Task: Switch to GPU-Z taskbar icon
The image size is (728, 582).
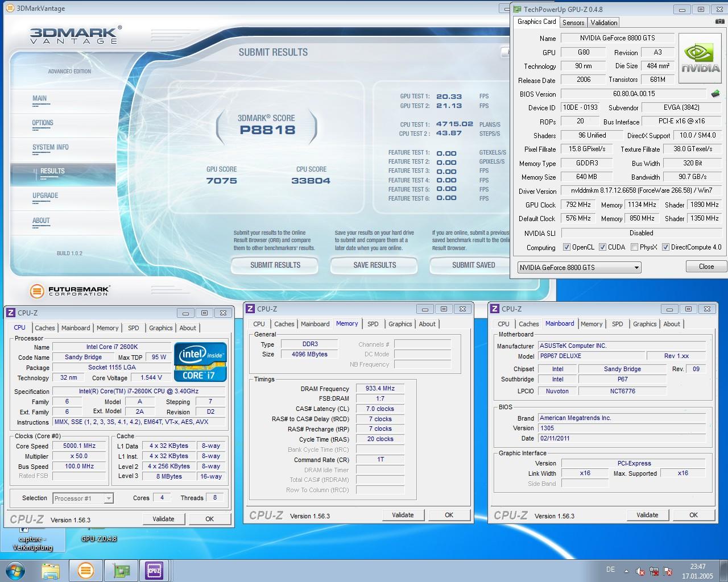Action: tap(120, 570)
